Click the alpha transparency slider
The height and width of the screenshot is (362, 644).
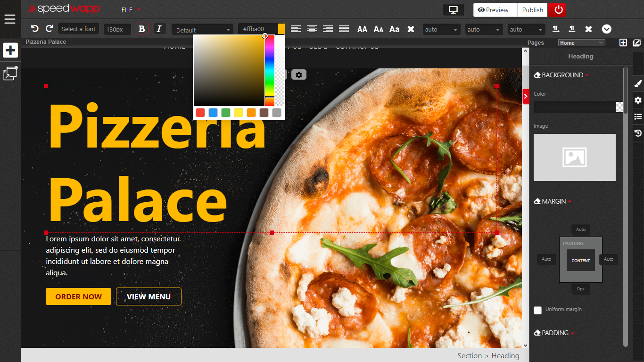(x=280, y=71)
